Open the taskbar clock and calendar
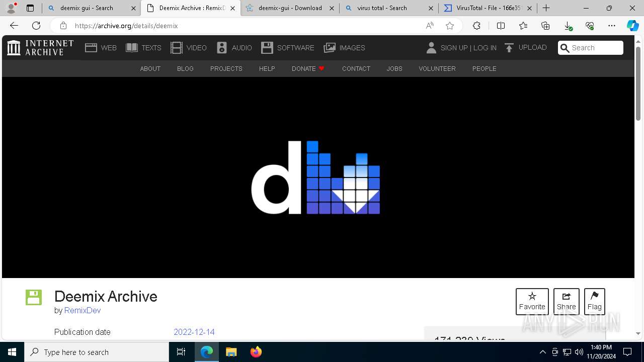This screenshot has height=362, width=644. [601, 352]
